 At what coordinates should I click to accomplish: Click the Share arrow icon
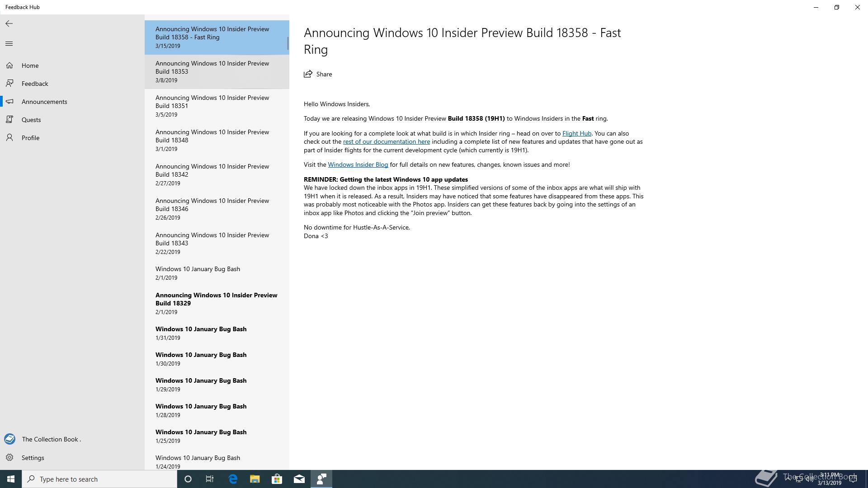(x=308, y=74)
